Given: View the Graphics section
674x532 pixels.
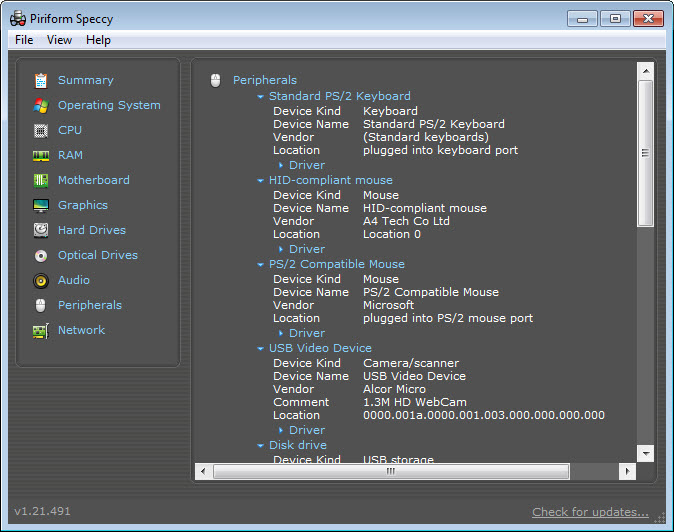Looking at the screenshot, I should pyautogui.click(x=83, y=205).
